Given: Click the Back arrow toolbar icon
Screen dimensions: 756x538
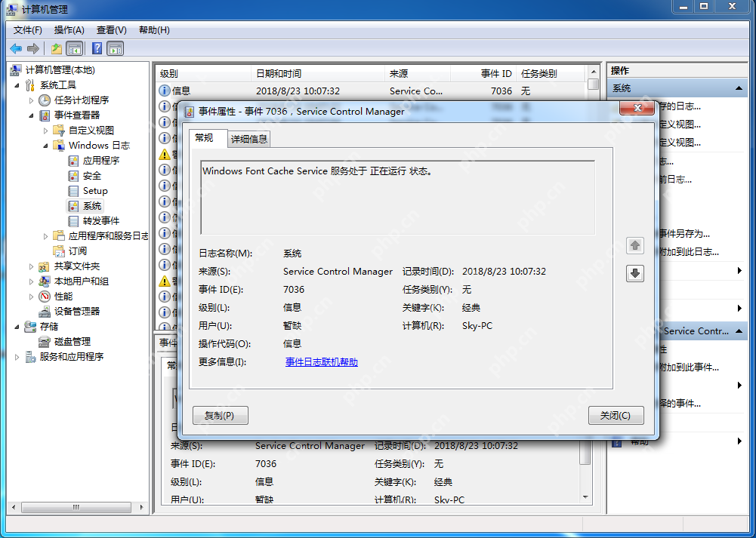Looking at the screenshot, I should [x=16, y=49].
